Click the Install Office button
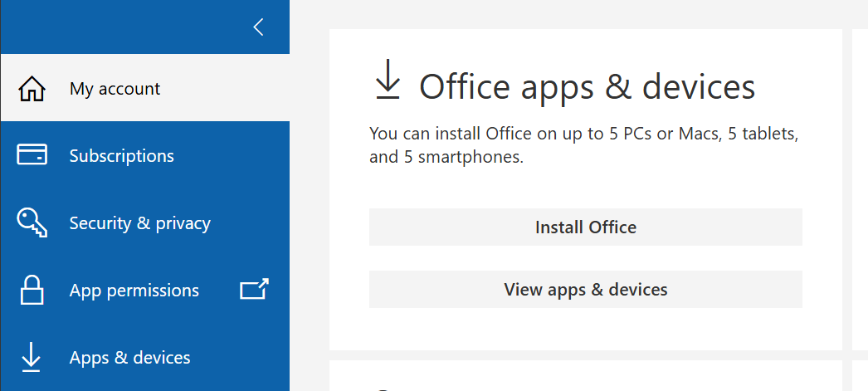This screenshot has width=868, height=391. (586, 227)
